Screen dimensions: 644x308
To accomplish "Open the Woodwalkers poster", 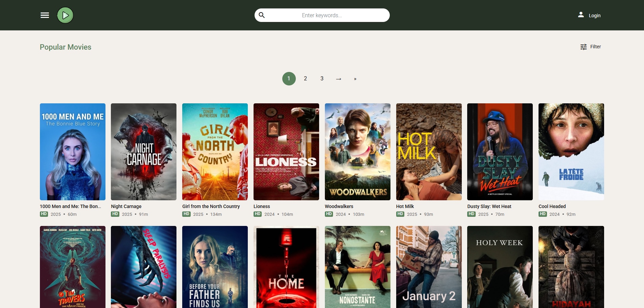I will [x=358, y=152].
